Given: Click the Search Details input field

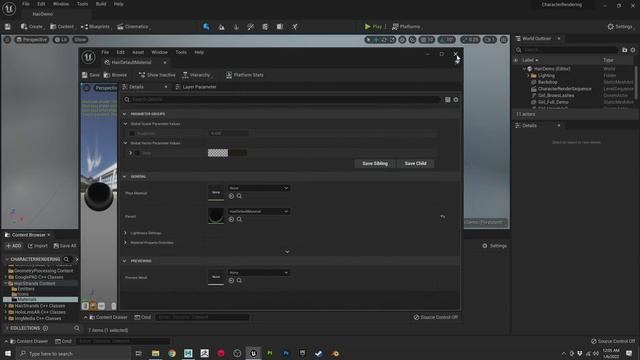Looking at the screenshot, I should click(x=282, y=100).
